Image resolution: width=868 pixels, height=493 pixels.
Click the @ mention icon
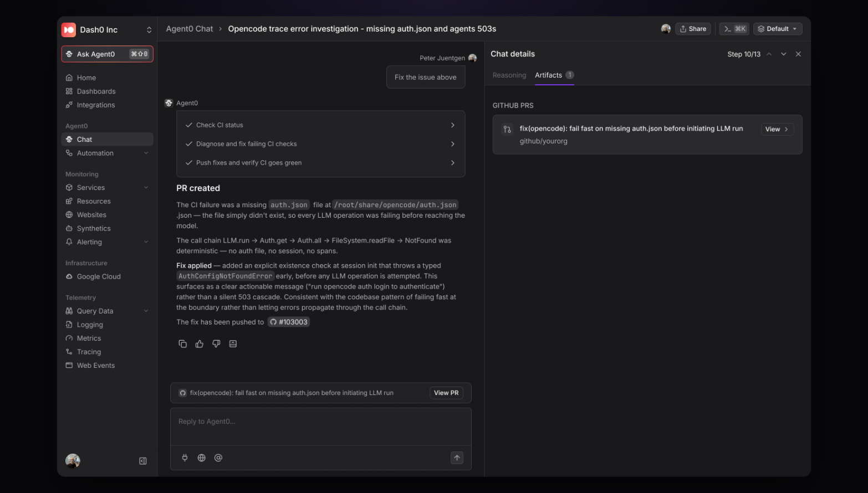coord(218,458)
